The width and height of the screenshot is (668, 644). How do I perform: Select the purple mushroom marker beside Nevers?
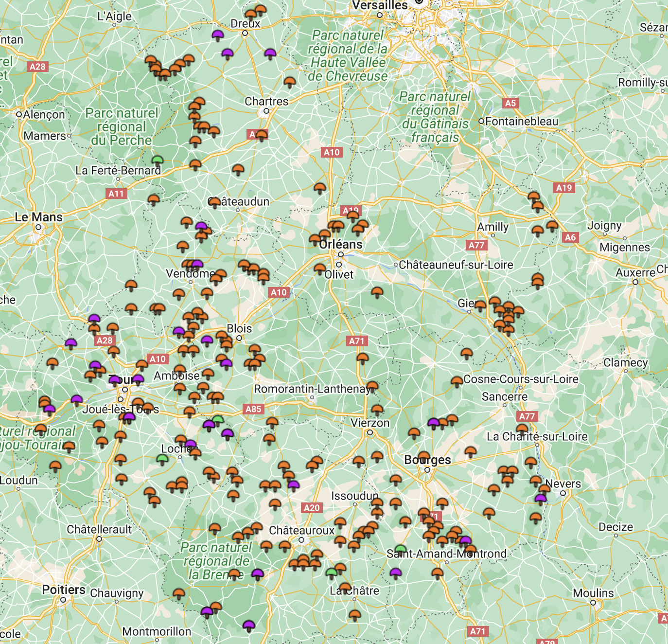[x=541, y=499]
